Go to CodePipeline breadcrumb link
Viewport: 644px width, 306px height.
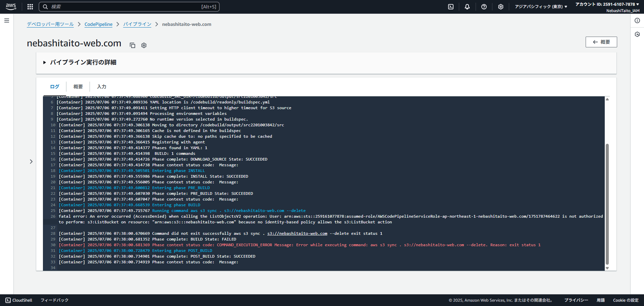point(98,24)
